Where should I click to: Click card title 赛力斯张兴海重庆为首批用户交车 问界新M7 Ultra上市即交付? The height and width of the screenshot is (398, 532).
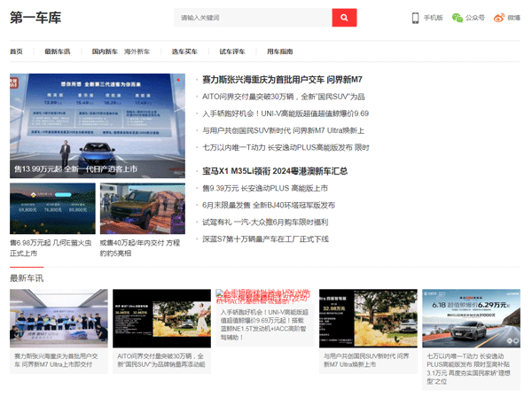pos(56,361)
